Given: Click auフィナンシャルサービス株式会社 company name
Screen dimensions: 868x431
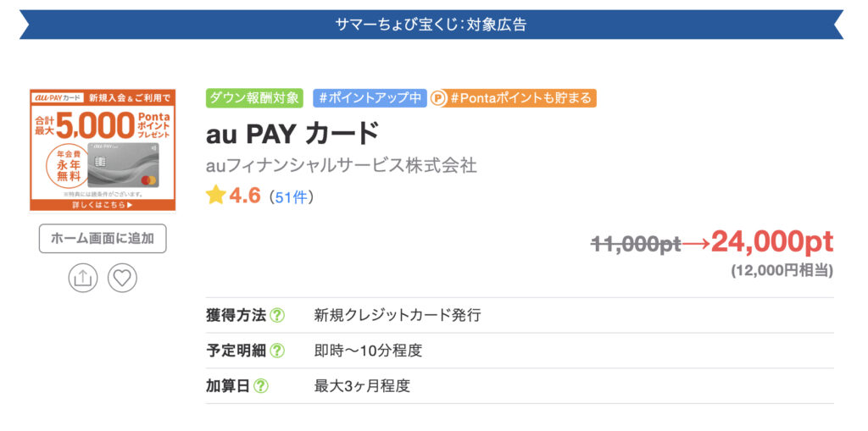Looking at the screenshot, I should (341, 165).
